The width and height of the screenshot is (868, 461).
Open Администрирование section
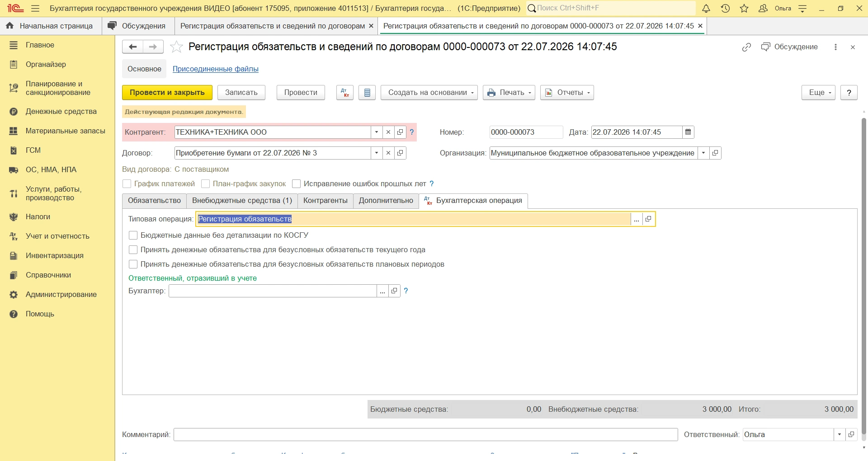click(57, 295)
